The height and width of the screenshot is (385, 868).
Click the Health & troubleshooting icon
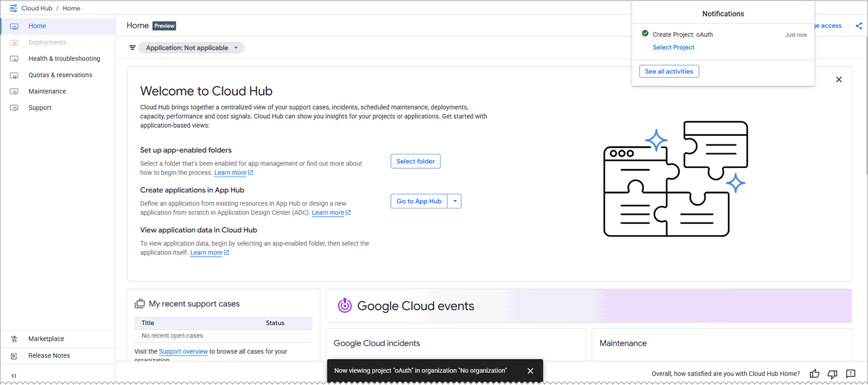(x=15, y=58)
